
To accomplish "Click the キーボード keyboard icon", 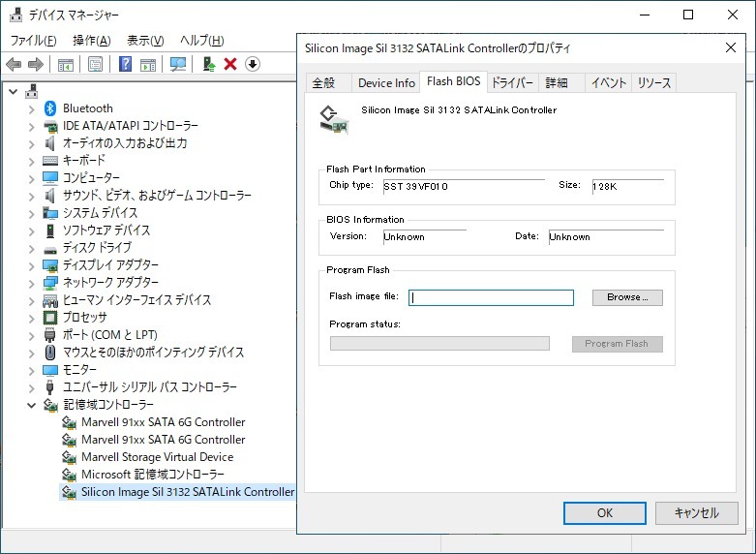I will [x=50, y=160].
